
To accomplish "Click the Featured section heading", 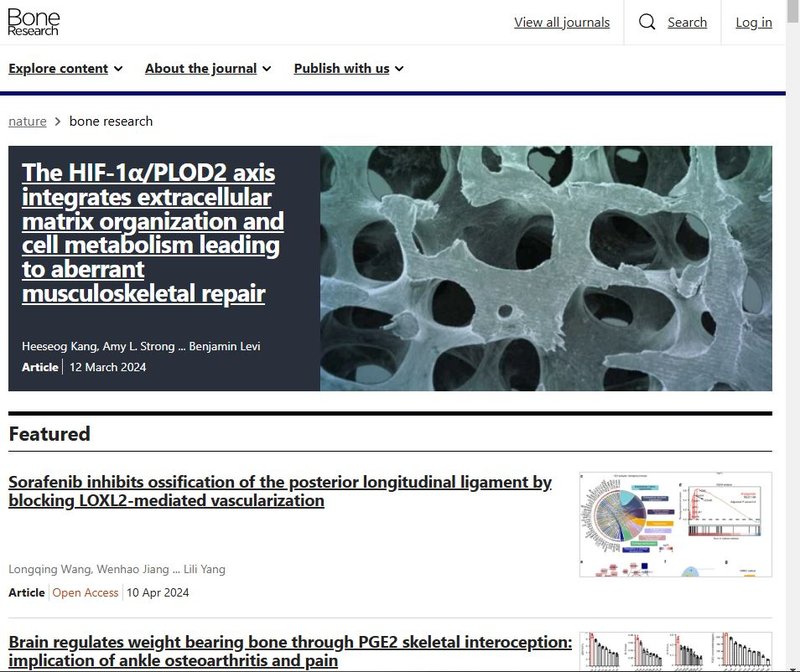I will [49, 434].
